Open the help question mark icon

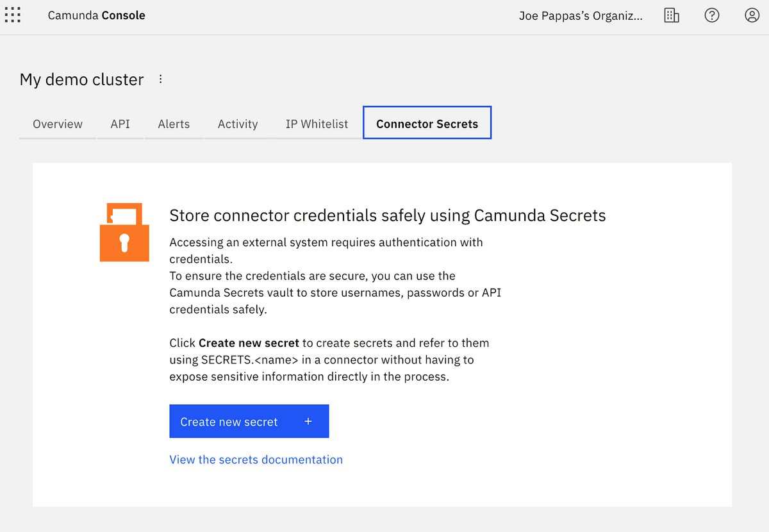pos(712,15)
